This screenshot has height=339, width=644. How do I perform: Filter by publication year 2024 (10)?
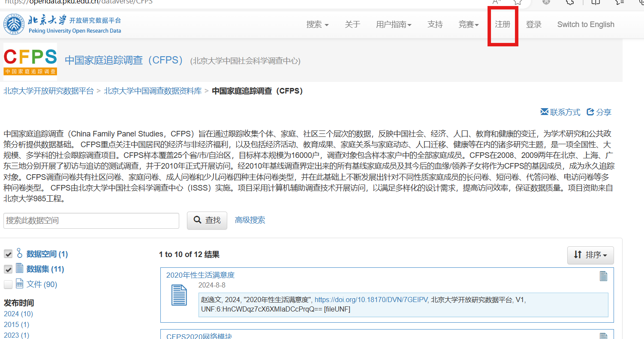pyautogui.click(x=18, y=314)
